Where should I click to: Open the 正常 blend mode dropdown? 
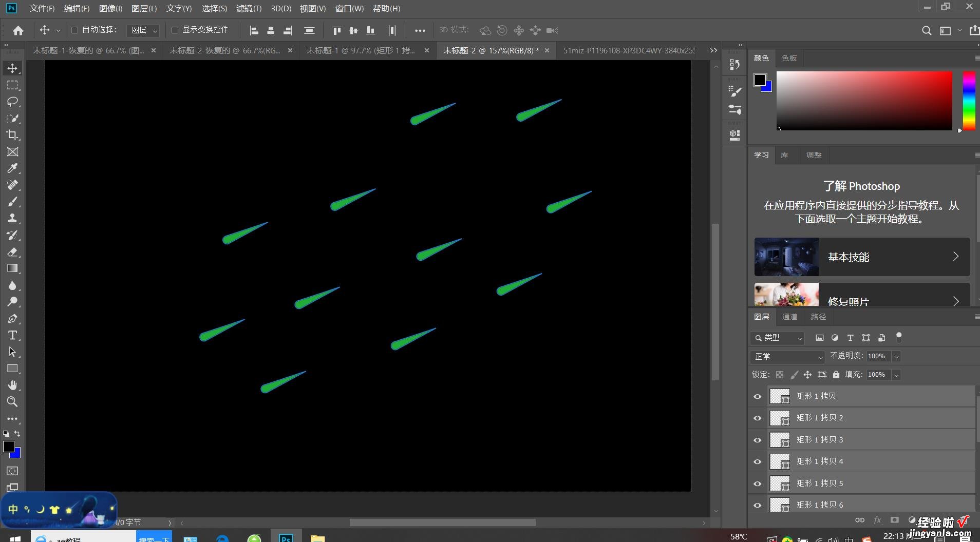click(x=787, y=356)
